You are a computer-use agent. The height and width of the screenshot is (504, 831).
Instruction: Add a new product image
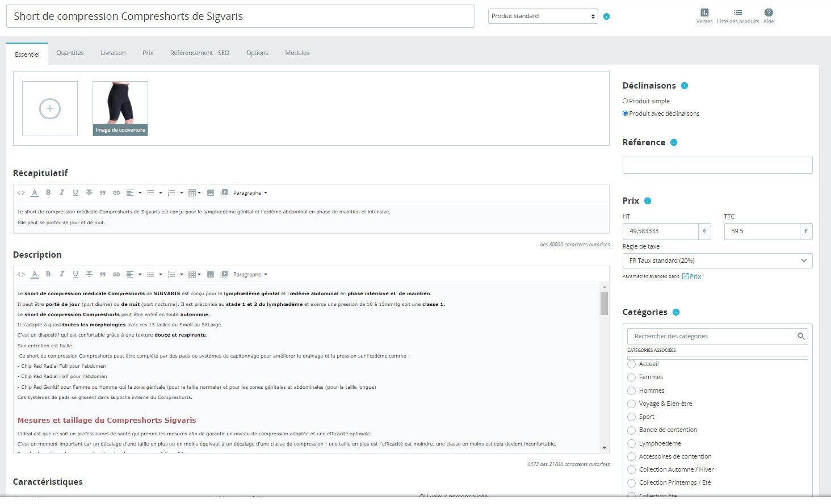point(50,108)
